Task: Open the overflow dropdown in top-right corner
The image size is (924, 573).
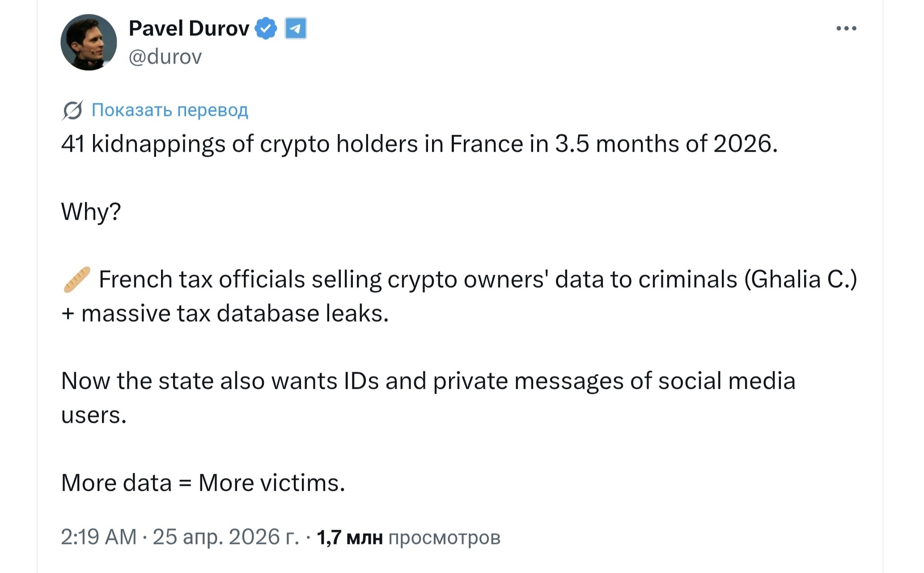Action: 846,28
